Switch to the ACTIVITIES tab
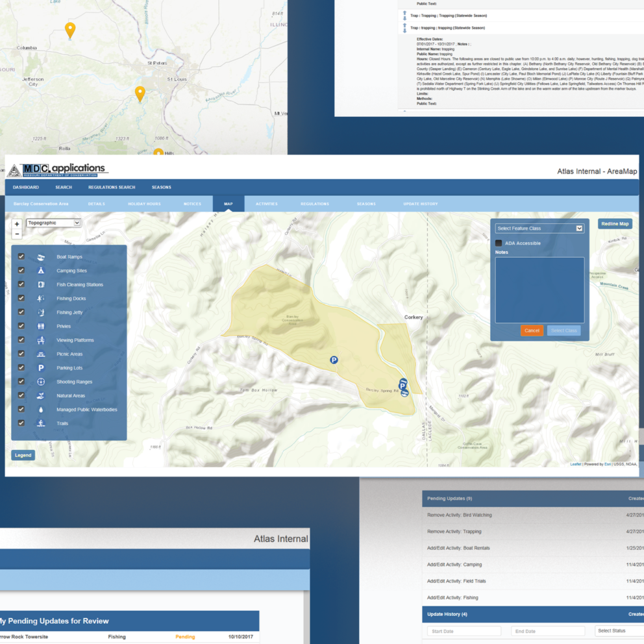Image resolution: width=644 pixels, height=644 pixels. click(266, 203)
